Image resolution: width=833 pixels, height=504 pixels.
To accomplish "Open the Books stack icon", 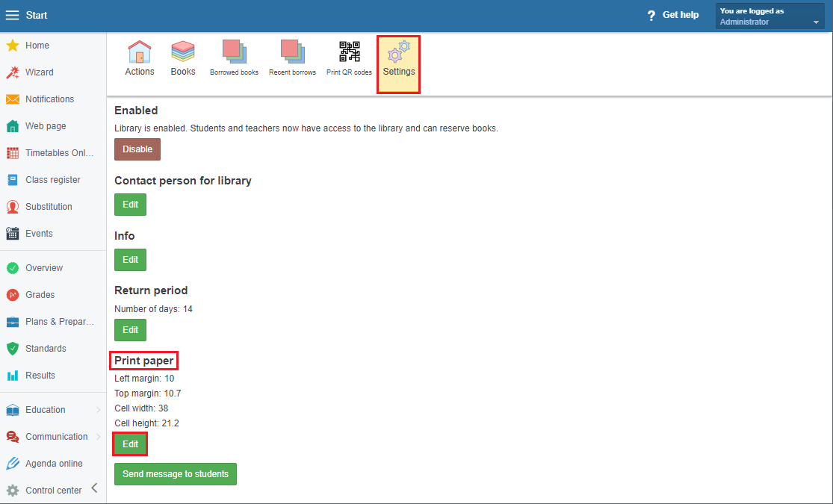I will click(x=183, y=52).
